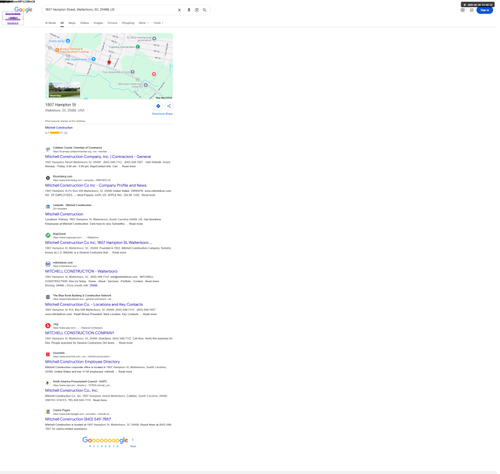The width and height of the screenshot is (500, 474).
Task: Go to results page 5
Action: click(x=106, y=446)
